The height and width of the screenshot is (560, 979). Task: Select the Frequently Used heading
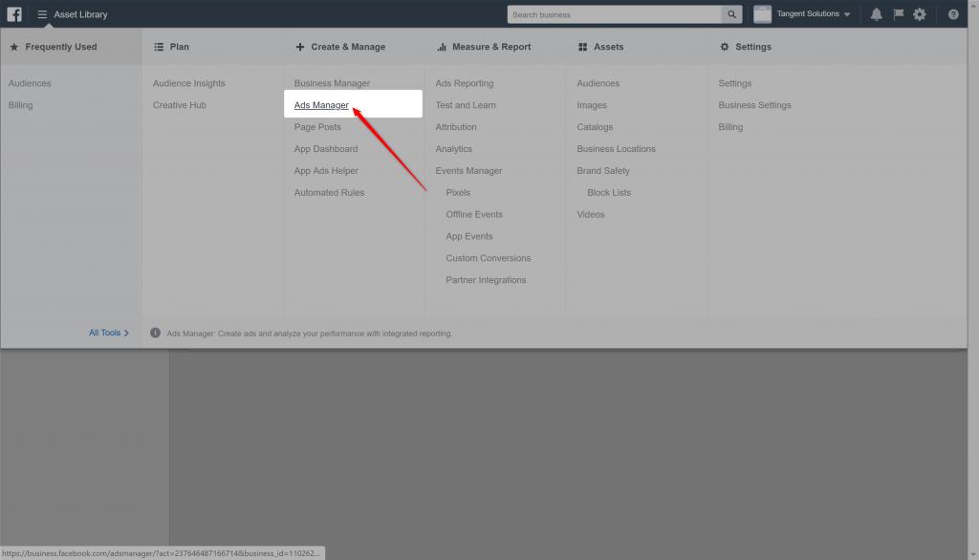coord(60,47)
